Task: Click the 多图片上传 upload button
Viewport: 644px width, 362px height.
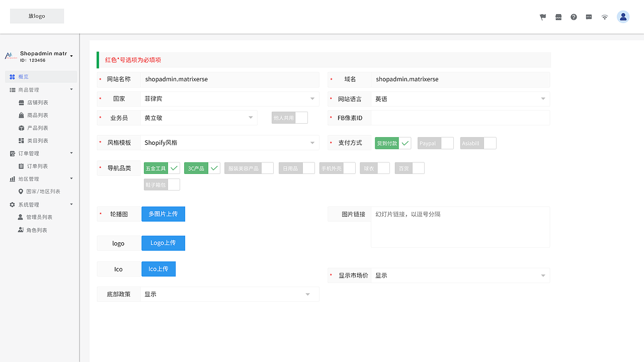Action: click(x=163, y=214)
